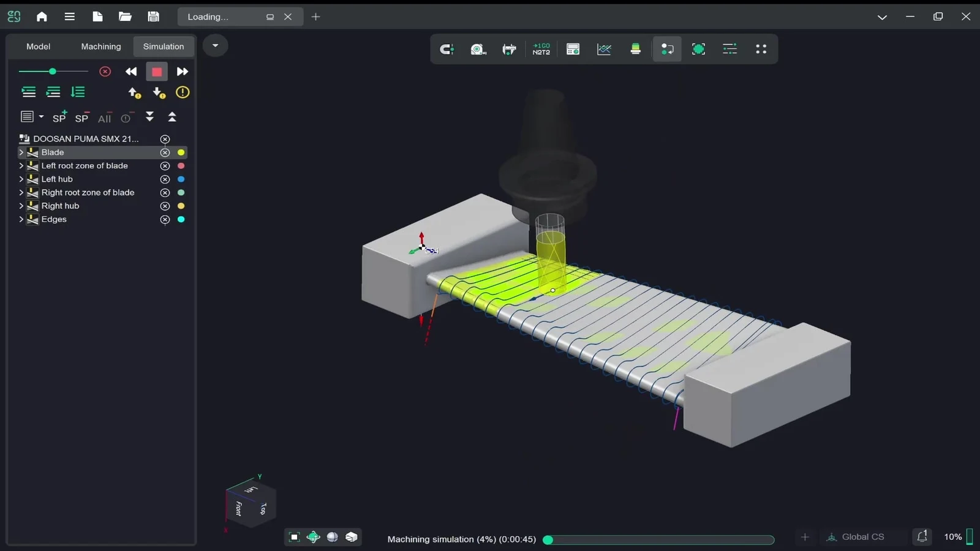Click the SP plus add stop point icon
Image resolution: width=980 pixels, height=551 pixels.
[x=59, y=117]
